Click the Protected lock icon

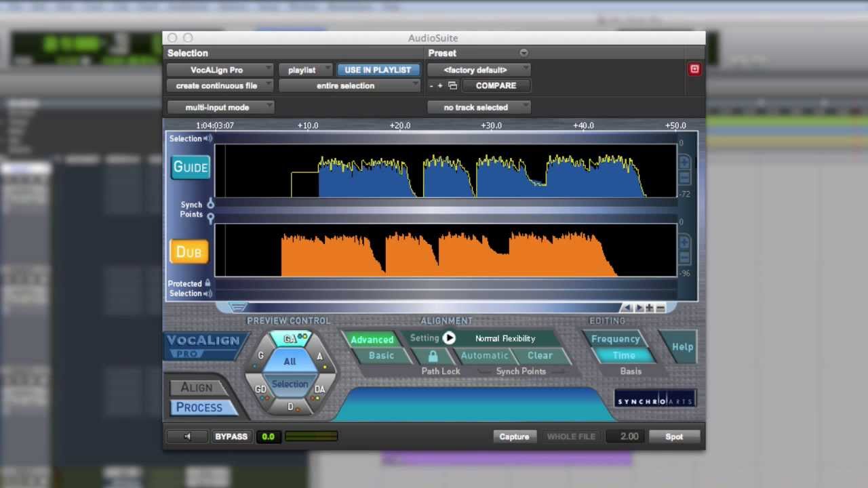coord(208,283)
